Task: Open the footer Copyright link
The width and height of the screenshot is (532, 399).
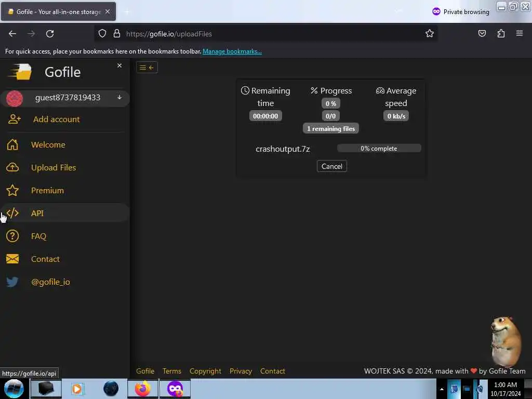Action: pos(205,371)
